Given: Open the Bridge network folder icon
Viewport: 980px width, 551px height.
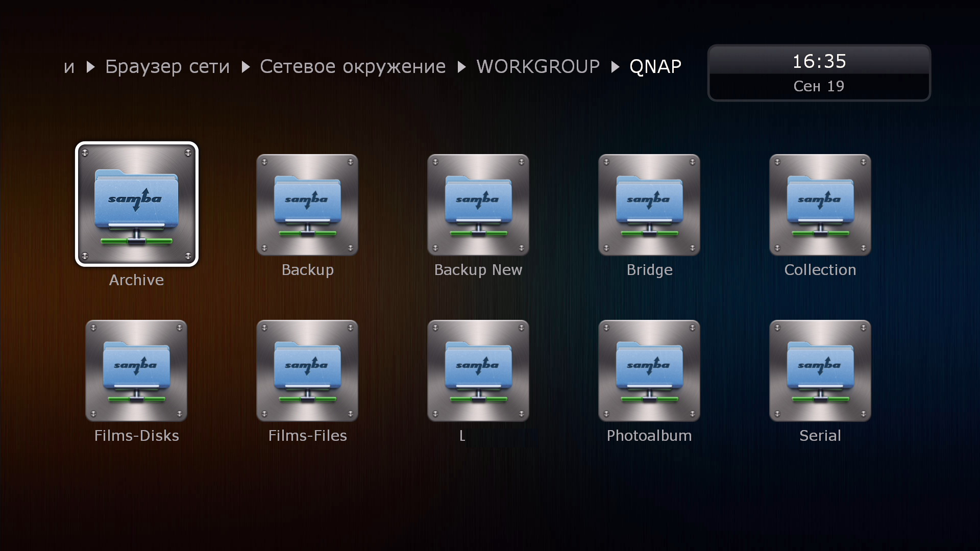Looking at the screenshot, I should [649, 205].
